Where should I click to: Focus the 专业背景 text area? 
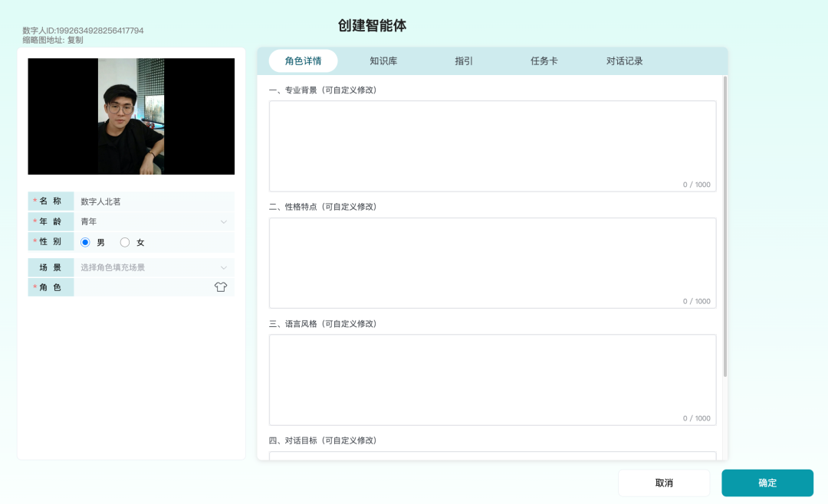[x=492, y=146]
